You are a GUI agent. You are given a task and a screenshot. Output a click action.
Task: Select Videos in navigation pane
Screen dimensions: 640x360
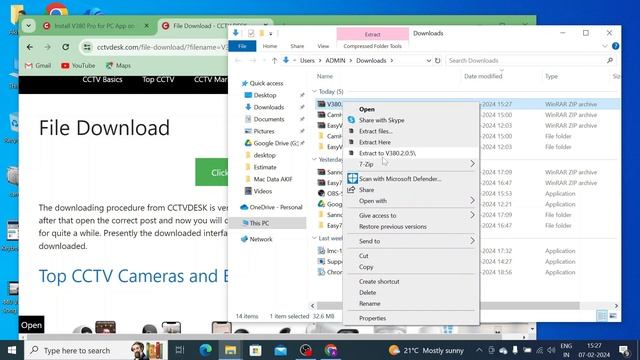pos(262,191)
